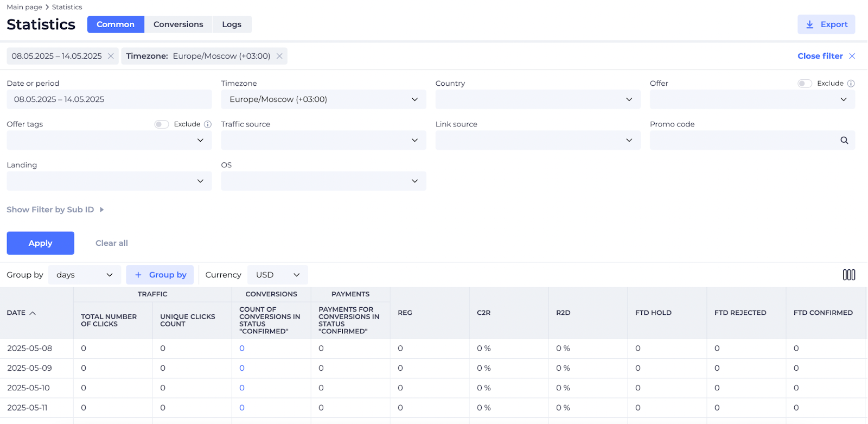The height and width of the screenshot is (424, 868).
Task: Toggle the Offer Exclude switch
Action: (805, 83)
